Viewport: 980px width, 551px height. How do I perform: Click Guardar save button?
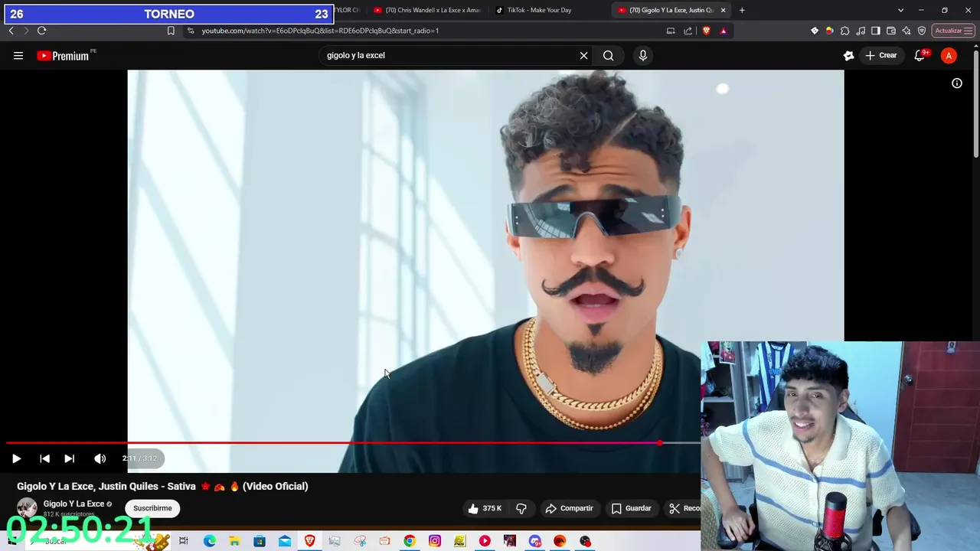631,508
